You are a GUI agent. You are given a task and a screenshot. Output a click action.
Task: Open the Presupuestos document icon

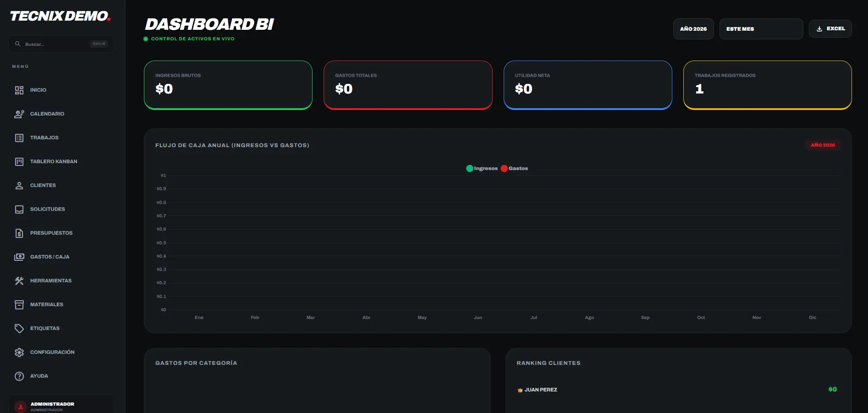click(x=19, y=233)
